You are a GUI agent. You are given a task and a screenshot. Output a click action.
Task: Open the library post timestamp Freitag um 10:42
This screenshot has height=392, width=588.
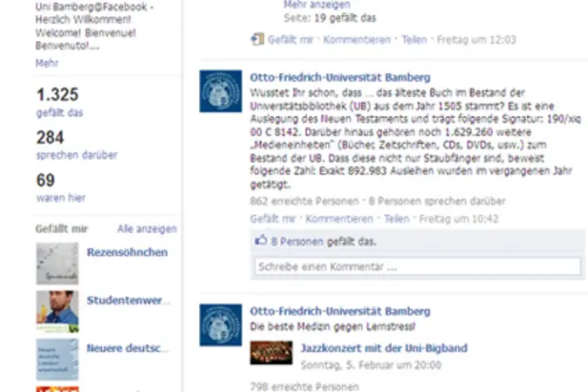459,218
